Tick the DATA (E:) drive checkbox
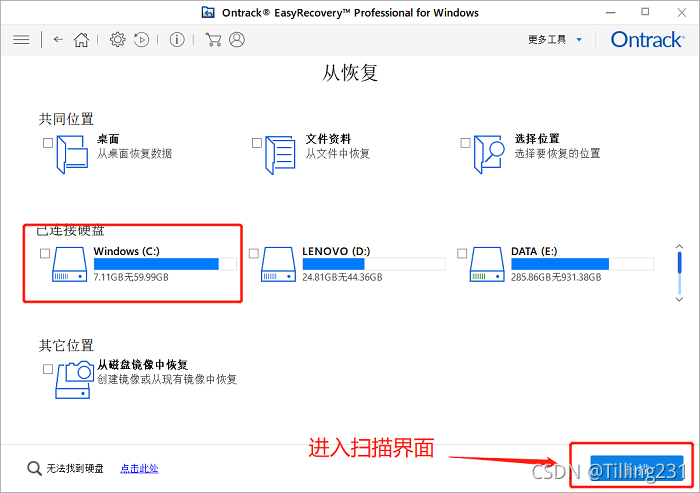This screenshot has width=700, height=493. click(x=462, y=253)
